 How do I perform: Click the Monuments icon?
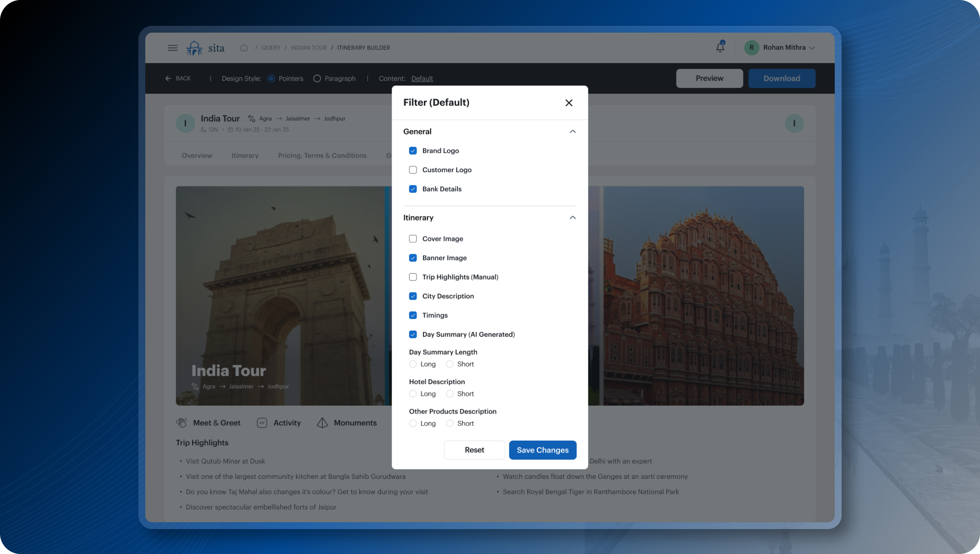(322, 423)
